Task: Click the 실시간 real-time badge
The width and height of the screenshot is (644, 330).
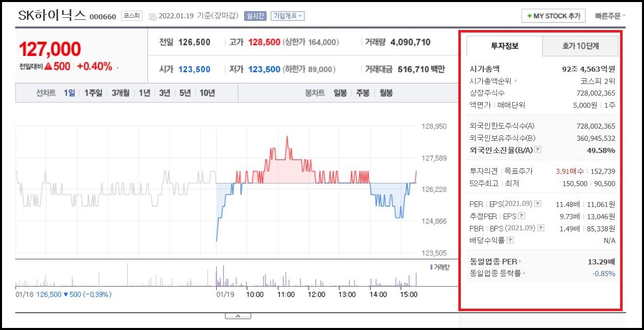Action: [x=255, y=16]
